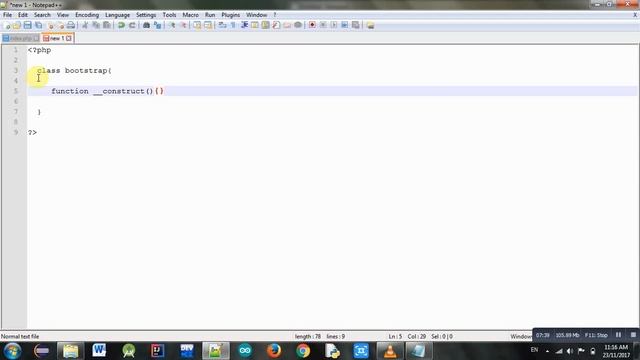Open the Encoding menu

[x=87, y=15]
